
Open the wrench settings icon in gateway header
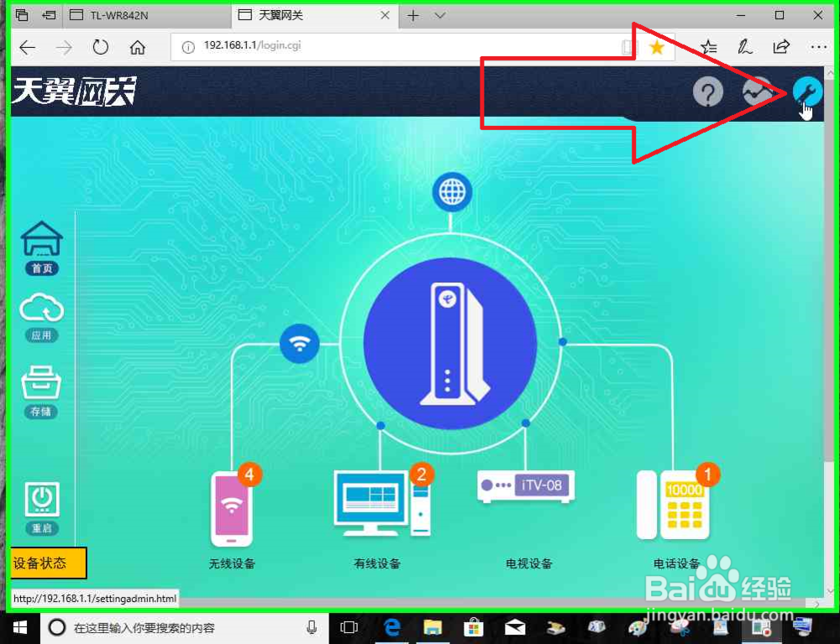point(806,92)
